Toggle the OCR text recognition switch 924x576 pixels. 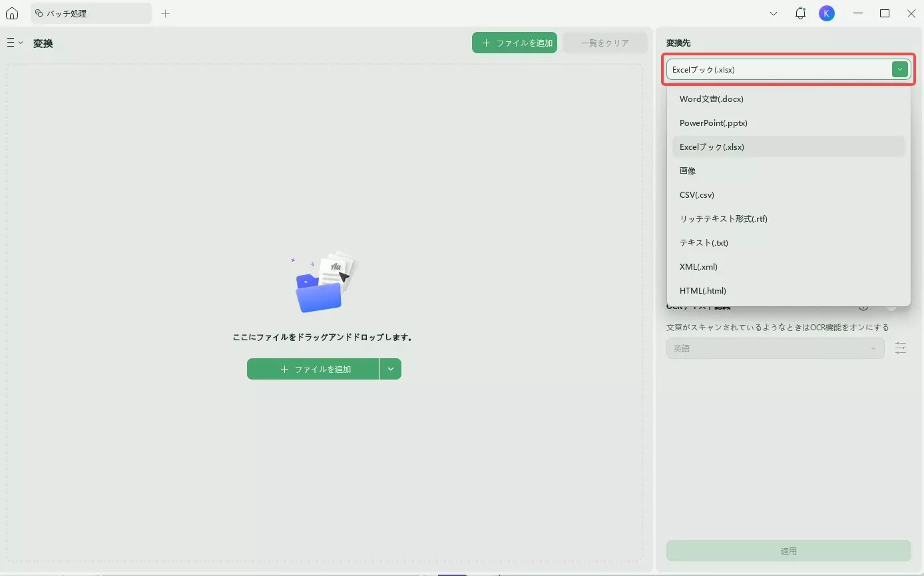895,307
